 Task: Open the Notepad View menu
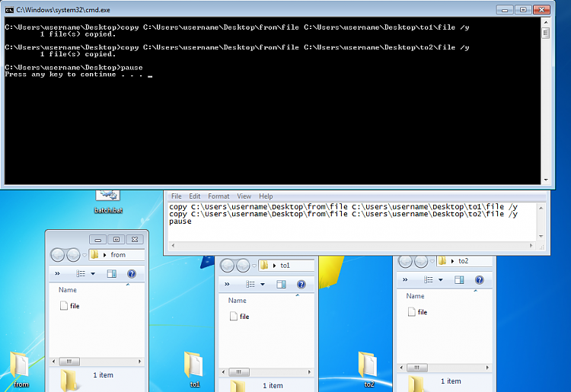point(244,196)
